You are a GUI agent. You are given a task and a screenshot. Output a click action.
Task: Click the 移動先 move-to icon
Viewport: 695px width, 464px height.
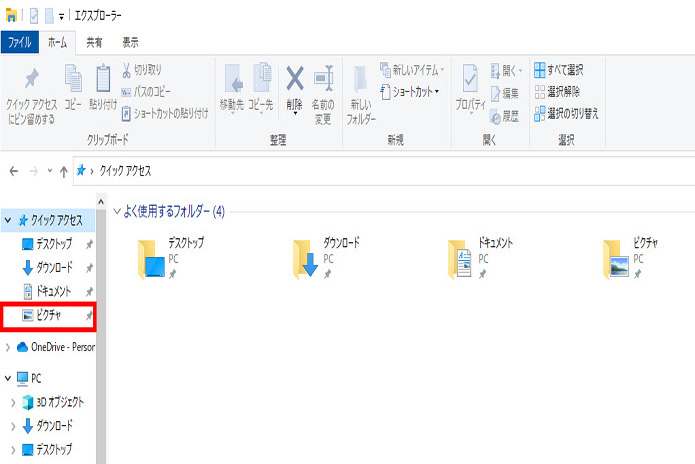pyautogui.click(x=233, y=78)
